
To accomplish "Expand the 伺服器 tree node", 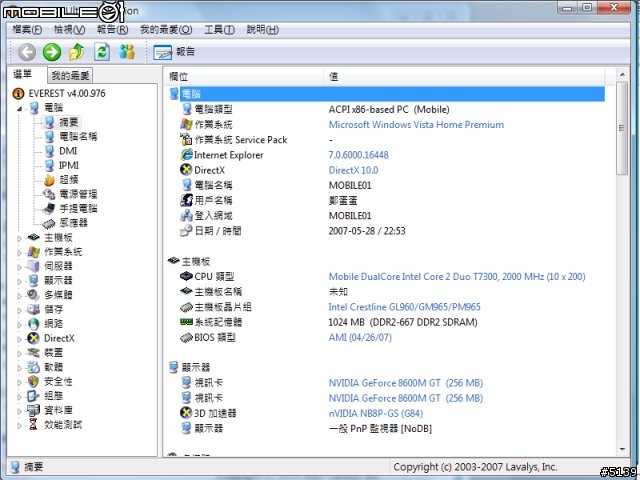I will (x=19, y=267).
